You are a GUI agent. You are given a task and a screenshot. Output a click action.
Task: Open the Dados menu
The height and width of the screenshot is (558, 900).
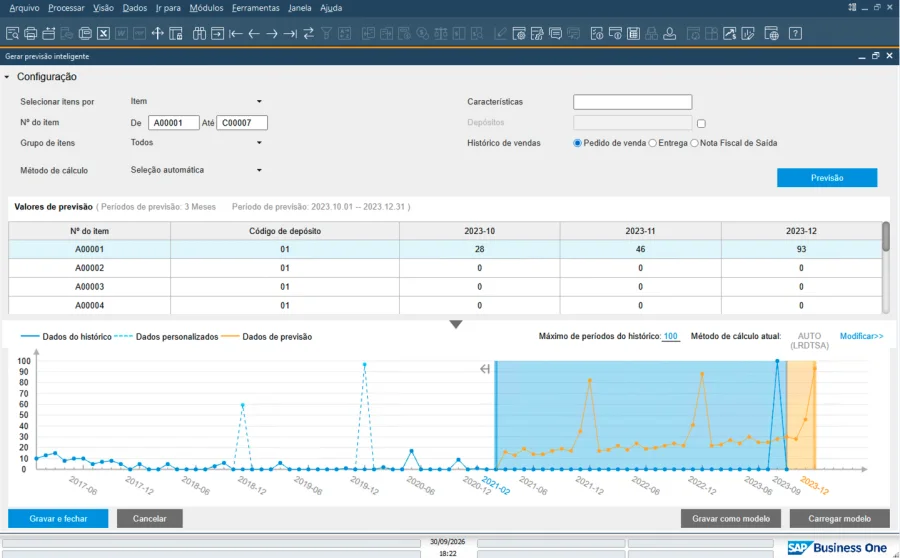[135, 8]
